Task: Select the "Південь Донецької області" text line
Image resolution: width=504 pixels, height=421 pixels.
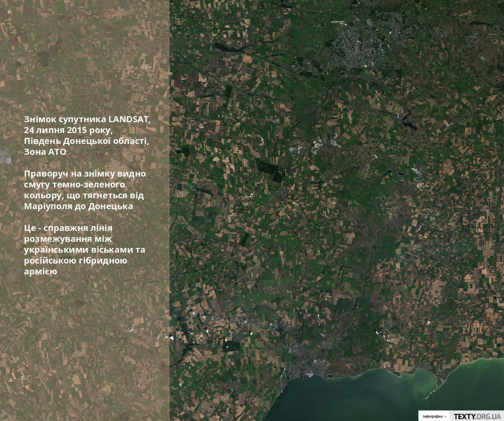Action: click(x=86, y=141)
